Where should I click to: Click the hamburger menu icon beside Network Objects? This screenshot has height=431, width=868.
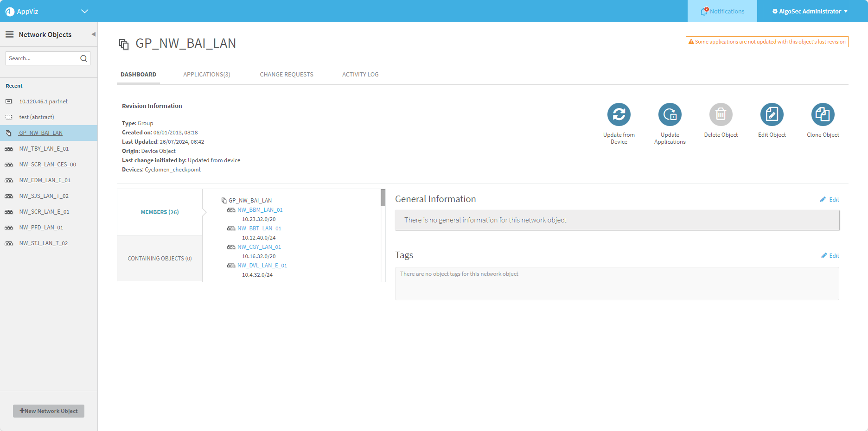coord(9,34)
